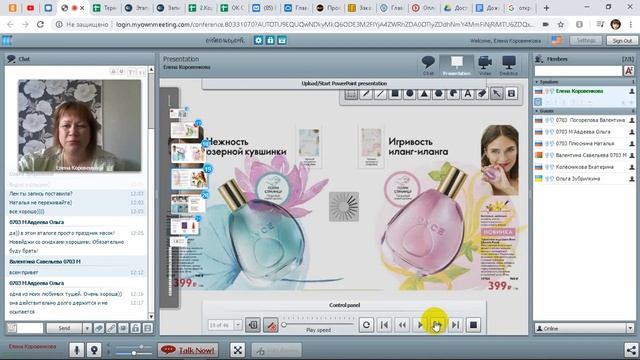Stop the presentation playback

pyautogui.click(x=473, y=325)
